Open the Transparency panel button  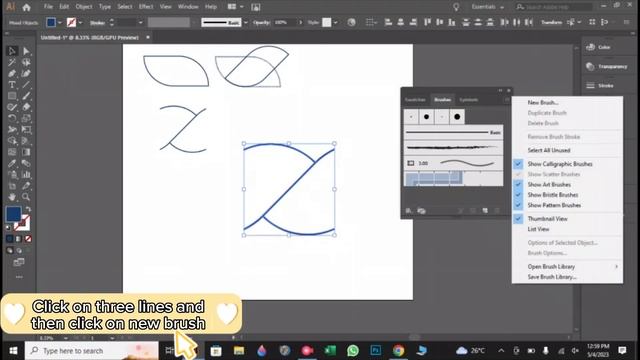(607, 67)
